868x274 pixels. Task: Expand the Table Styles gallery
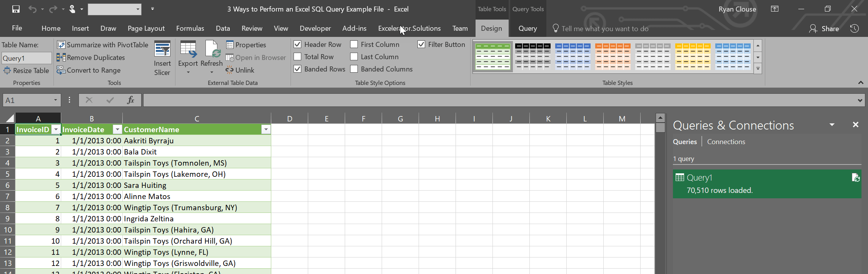point(758,69)
